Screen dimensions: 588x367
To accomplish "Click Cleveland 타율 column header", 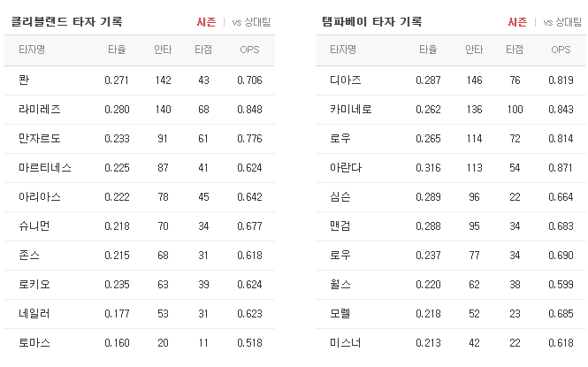I will [x=117, y=50].
